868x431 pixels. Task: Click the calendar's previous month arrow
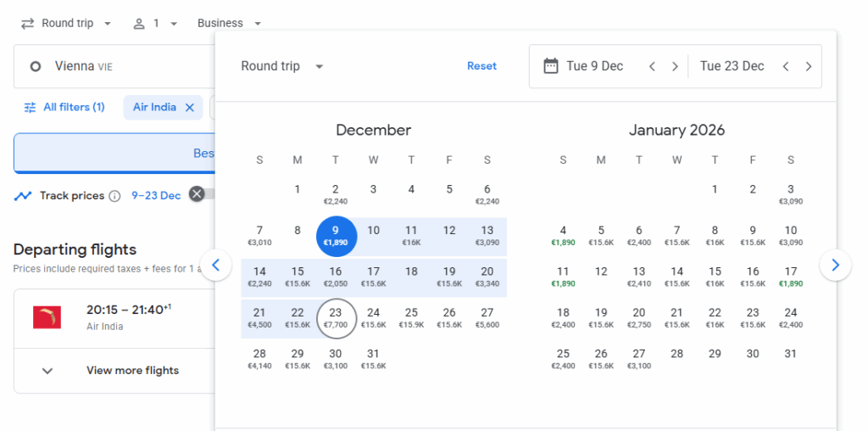point(215,266)
